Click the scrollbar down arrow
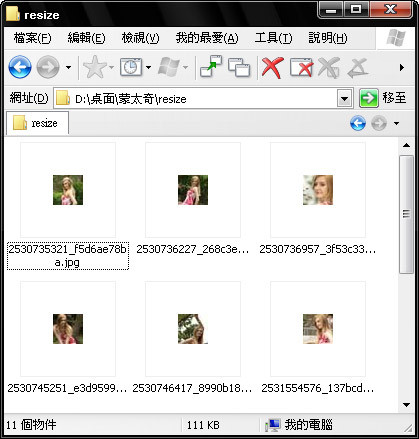 (x=406, y=405)
